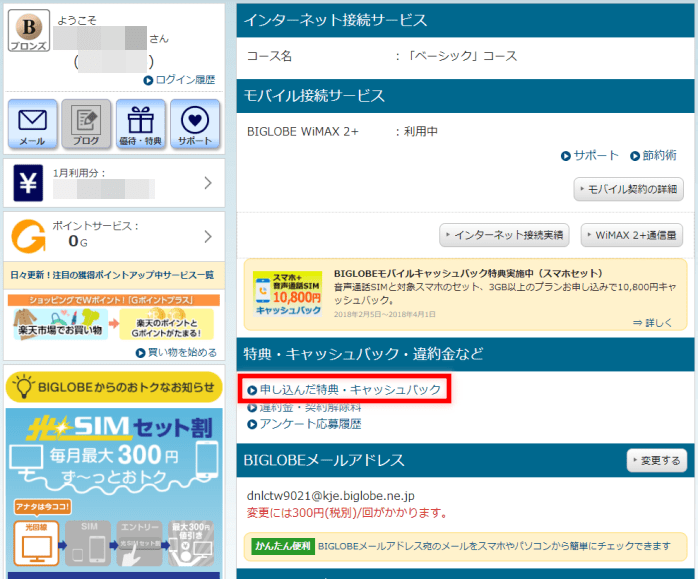
Task: Click the かんたん便利 green label
Action: [x=283, y=546]
